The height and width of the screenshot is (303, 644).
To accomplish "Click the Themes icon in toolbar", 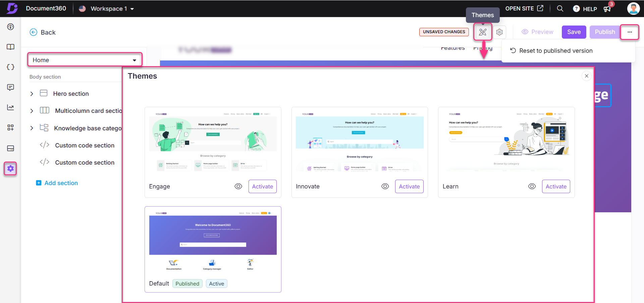I will pos(483,32).
